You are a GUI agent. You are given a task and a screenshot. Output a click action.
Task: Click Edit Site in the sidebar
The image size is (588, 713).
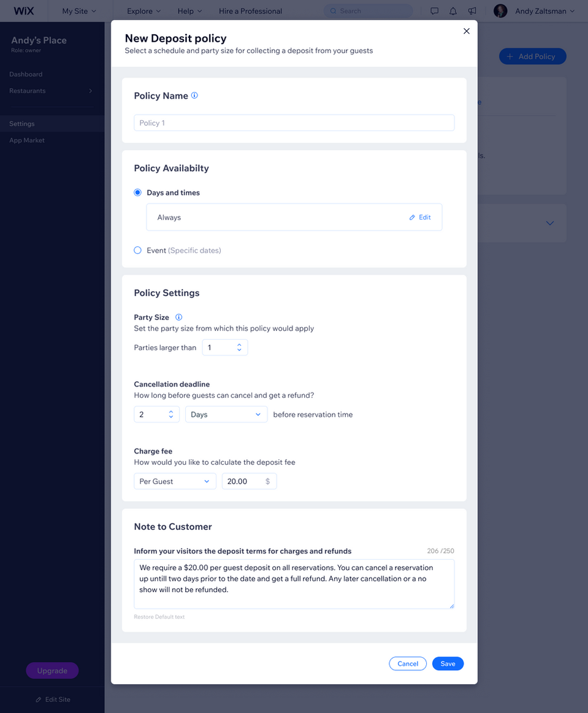click(53, 700)
